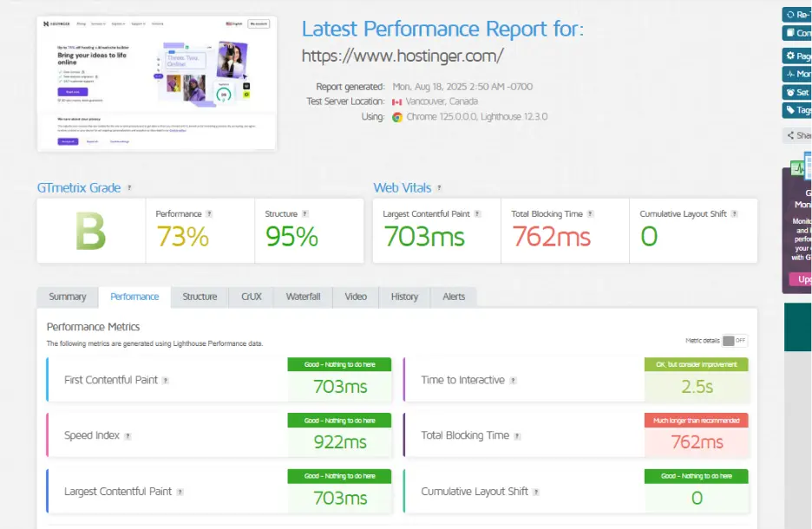812x529 pixels.
Task: Open Page Settings via the gear icon
Action: (x=790, y=56)
